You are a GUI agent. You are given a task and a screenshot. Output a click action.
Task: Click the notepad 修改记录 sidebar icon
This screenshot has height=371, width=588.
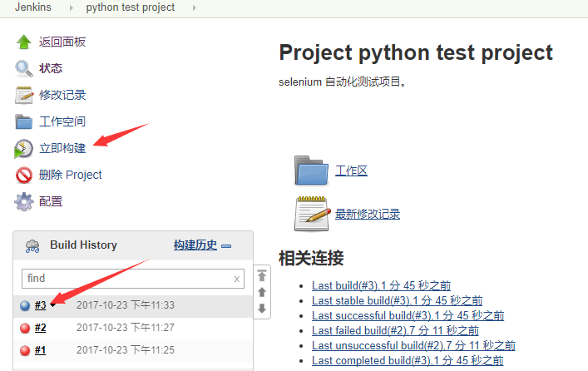24,95
